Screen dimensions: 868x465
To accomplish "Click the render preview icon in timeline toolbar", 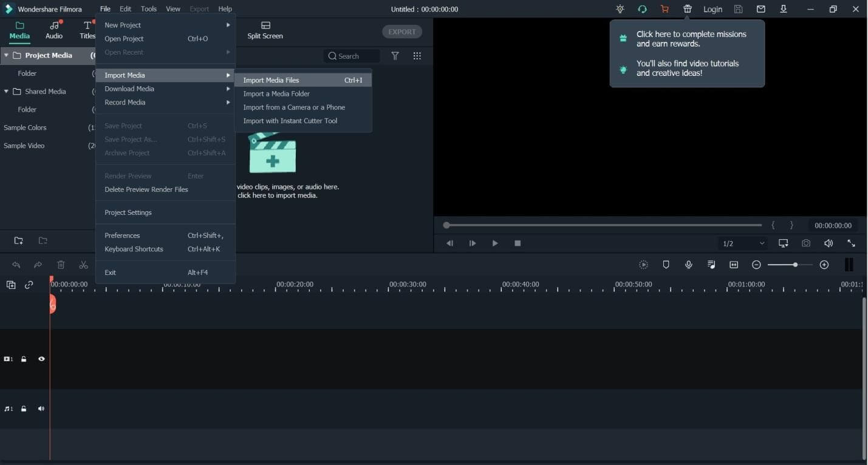I will click(643, 265).
